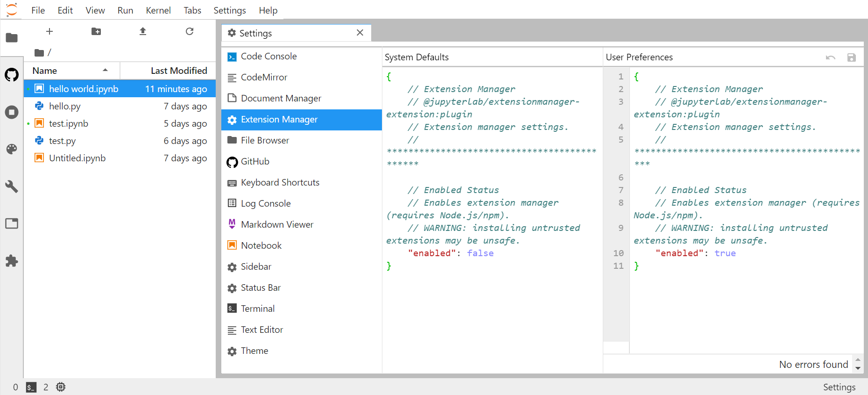Select CodeMirror settings
868x395 pixels.
coord(302,78)
